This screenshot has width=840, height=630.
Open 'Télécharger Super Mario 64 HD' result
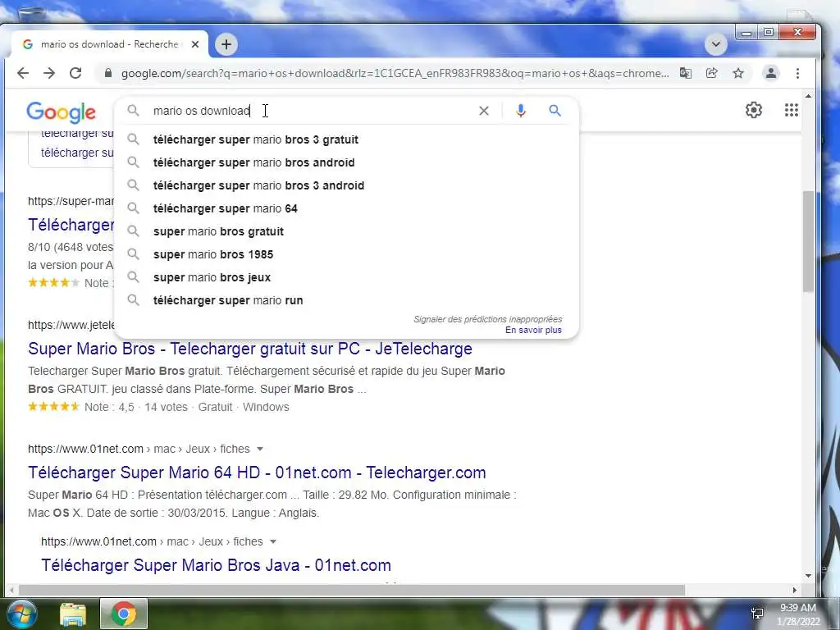(257, 472)
